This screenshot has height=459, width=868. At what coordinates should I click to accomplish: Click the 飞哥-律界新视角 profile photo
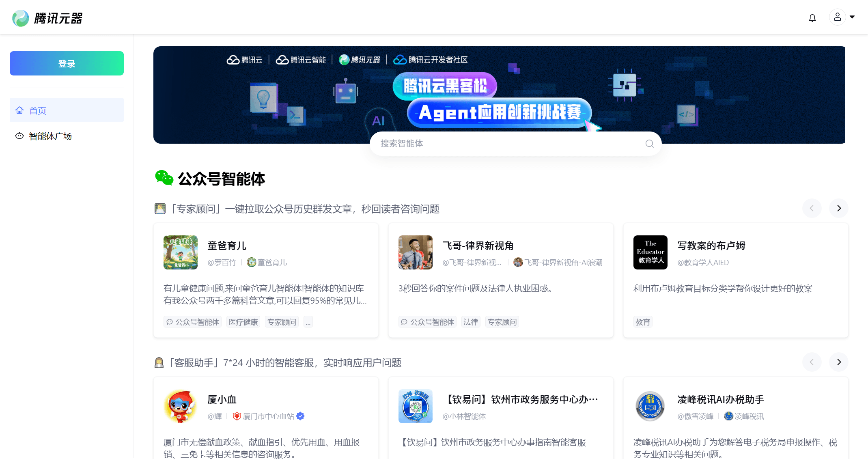coord(415,252)
